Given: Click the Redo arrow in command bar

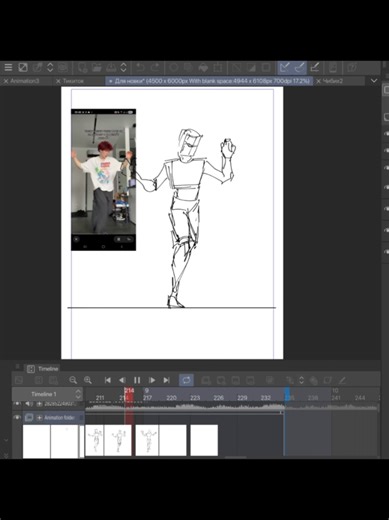Looking at the screenshot, I should click(x=155, y=68).
